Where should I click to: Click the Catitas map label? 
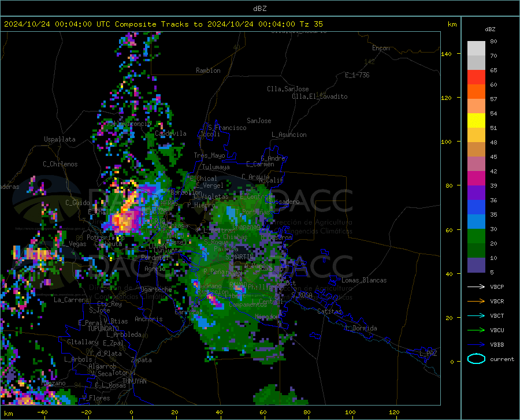pos(329,311)
